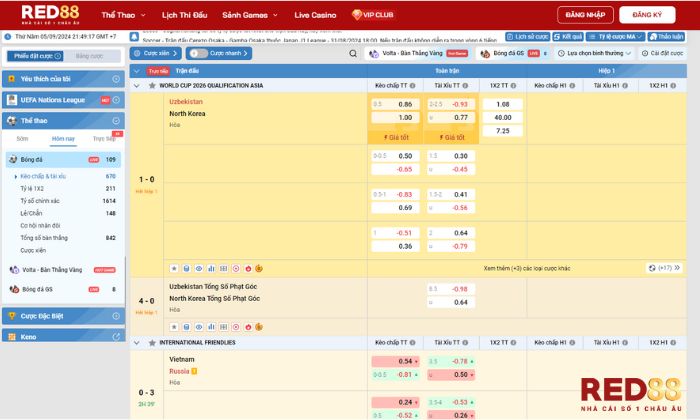Open the Tỷ lệ cược MA dropdown
The height and width of the screenshot is (420, 700).
point(615,37)
